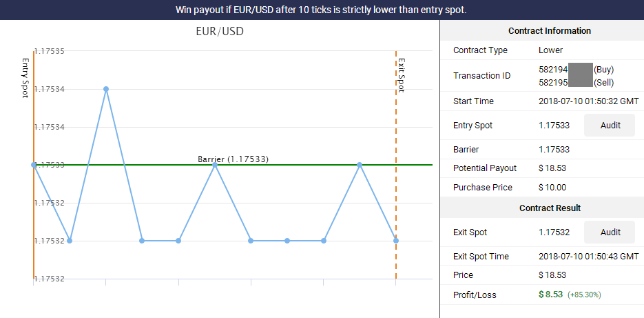Click the highest tick point at 1.17534

coord(106,89)
